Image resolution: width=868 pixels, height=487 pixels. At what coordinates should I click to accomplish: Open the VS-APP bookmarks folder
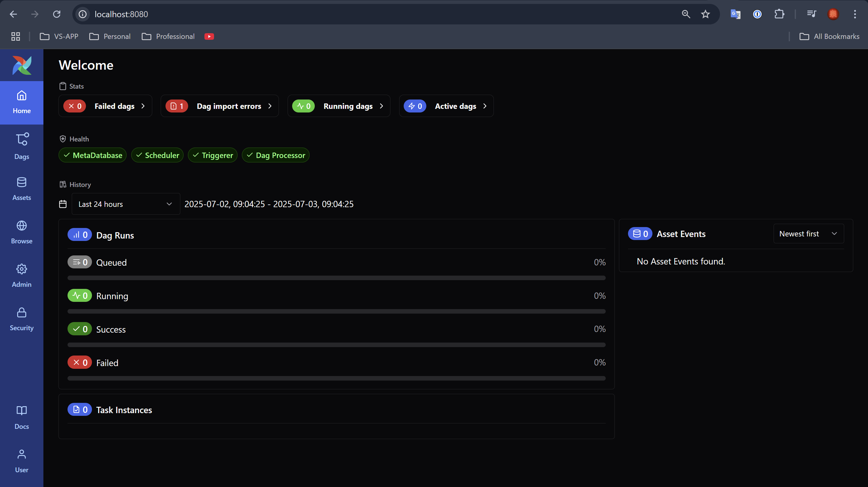[x=59, y=36]
